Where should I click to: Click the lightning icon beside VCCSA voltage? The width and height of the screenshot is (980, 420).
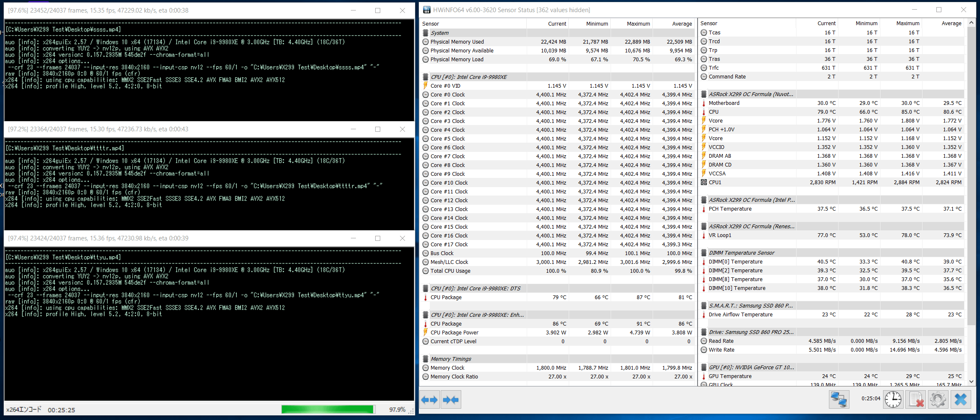(704, 173)
